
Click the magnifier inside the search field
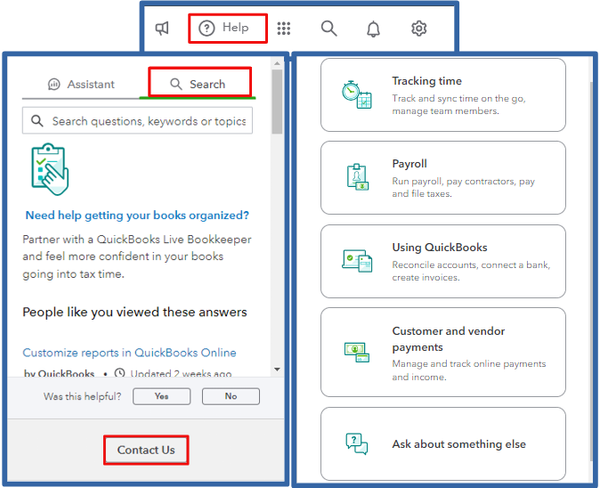[37, 121]
